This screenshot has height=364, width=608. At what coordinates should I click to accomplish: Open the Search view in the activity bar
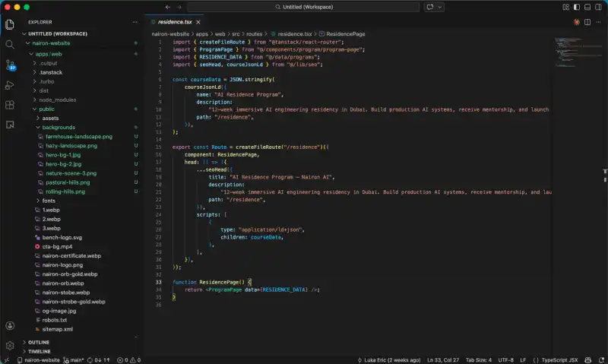click(10, 45)
